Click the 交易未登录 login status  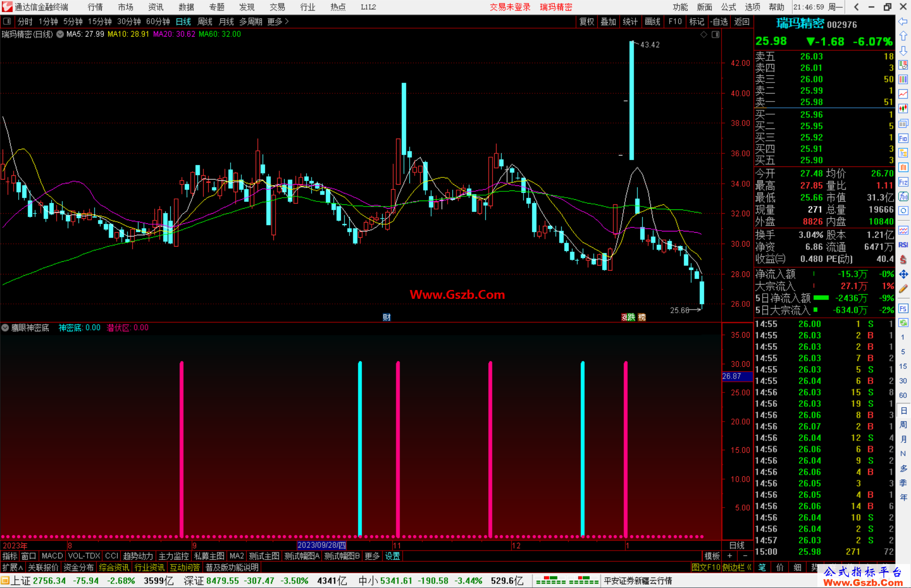(x=510, y=7)
